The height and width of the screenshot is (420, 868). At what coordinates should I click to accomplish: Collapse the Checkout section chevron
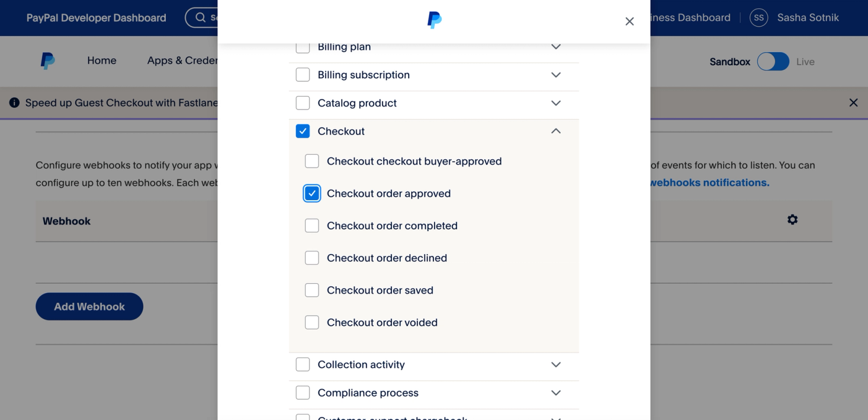[x=555, y=132]
